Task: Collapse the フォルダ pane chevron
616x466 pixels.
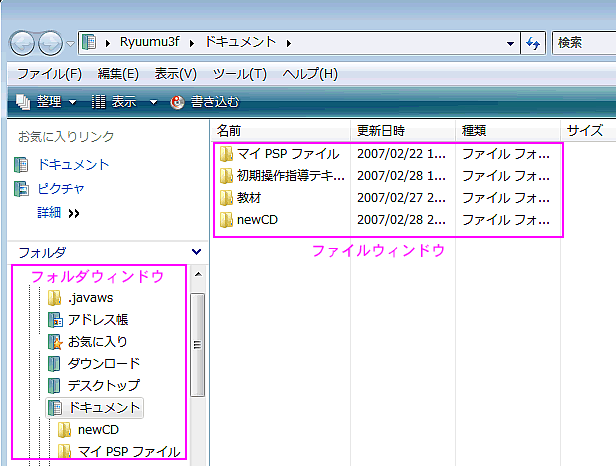Action: (x=196, y=251)
